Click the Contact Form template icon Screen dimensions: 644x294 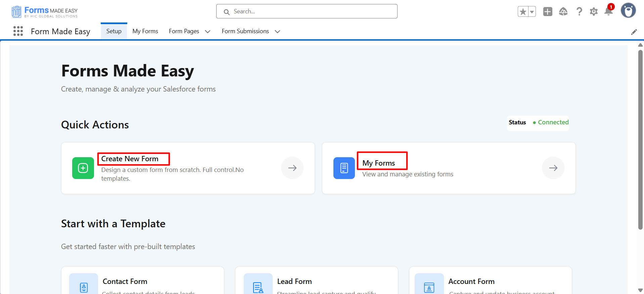[84, 284]
